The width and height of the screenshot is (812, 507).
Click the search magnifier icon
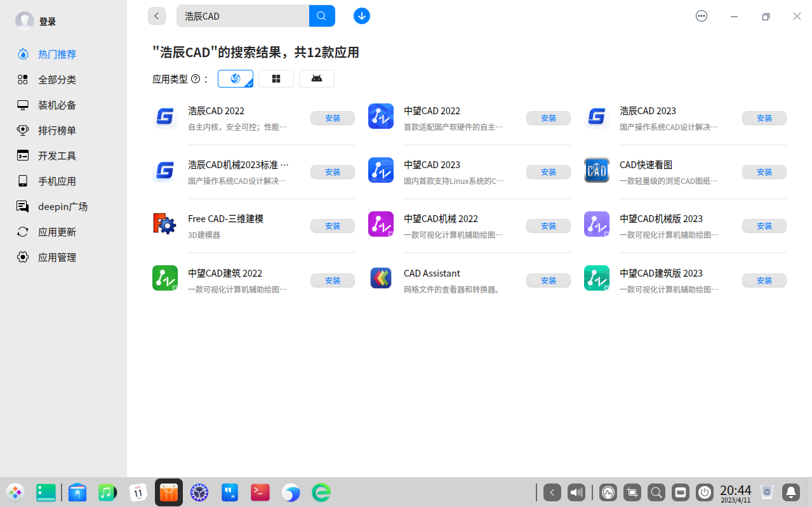321,16
